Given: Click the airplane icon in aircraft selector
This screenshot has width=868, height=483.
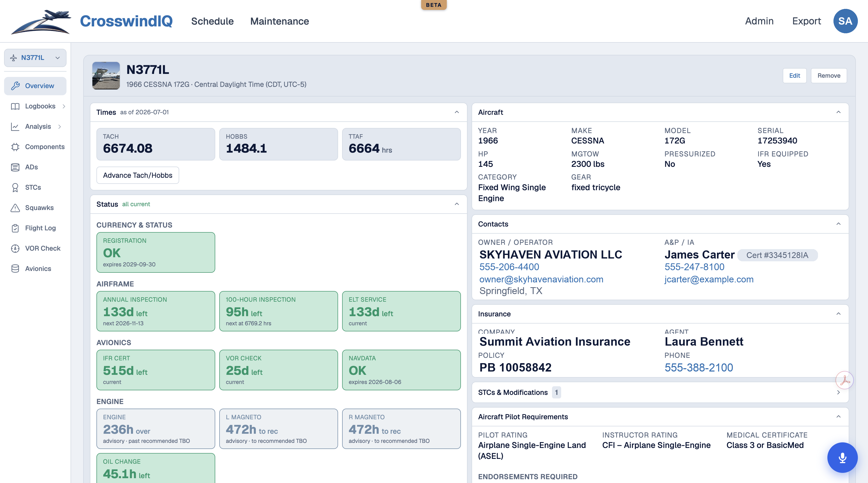Looking at the screenshot, I should click(13, 58).
